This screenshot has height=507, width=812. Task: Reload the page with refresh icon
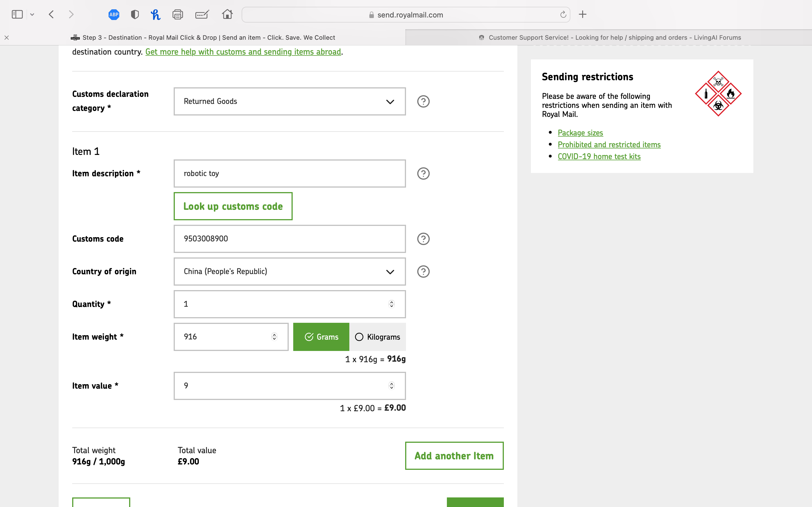tap(563, 14)
